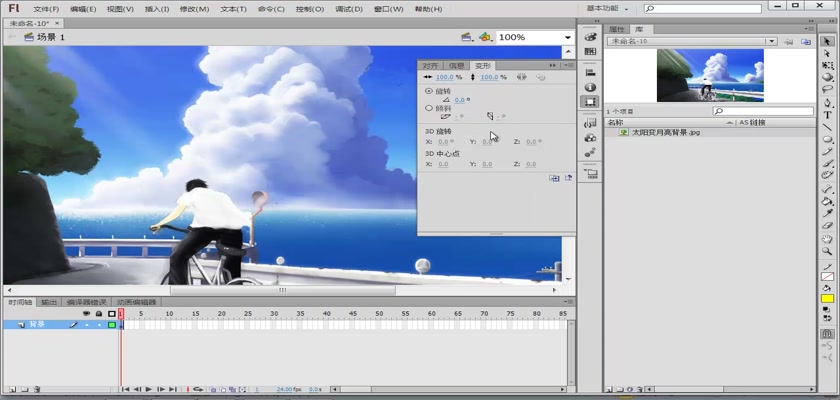The height and width of the screenshot is (400, 840).
Task: Select the Skew radio button
Action: (x=429, y=108)
